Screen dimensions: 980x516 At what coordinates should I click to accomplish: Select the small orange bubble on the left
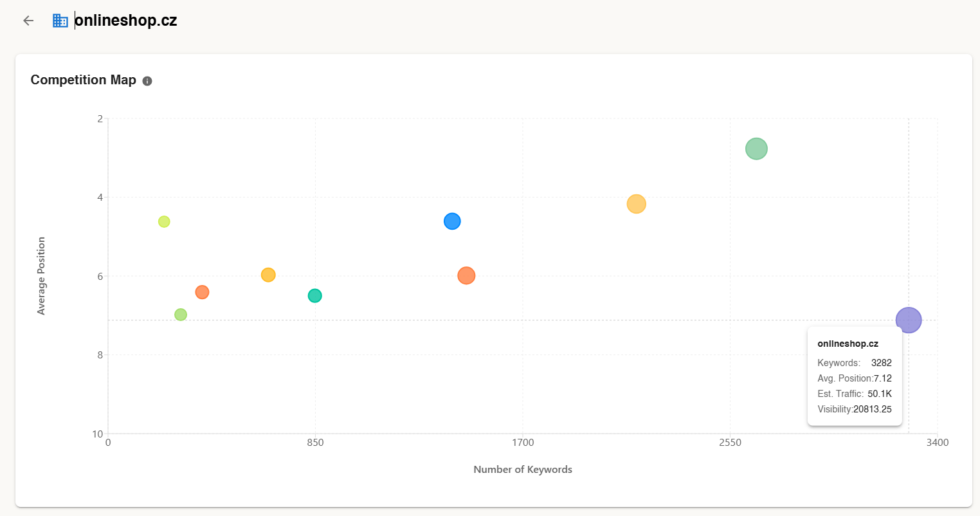pos(202,292)
